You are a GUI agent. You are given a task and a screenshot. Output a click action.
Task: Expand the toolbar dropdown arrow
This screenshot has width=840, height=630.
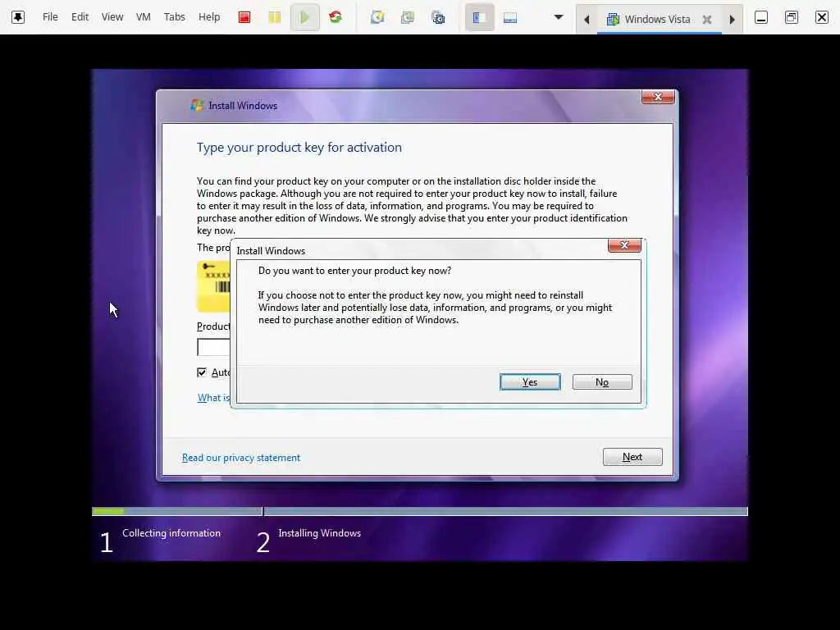coord(558,17)
